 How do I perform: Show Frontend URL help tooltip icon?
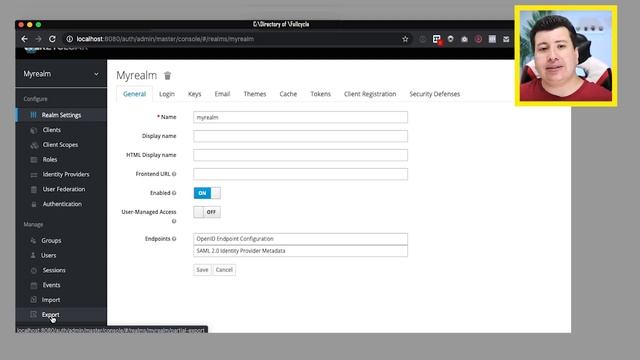coord(174,174)
